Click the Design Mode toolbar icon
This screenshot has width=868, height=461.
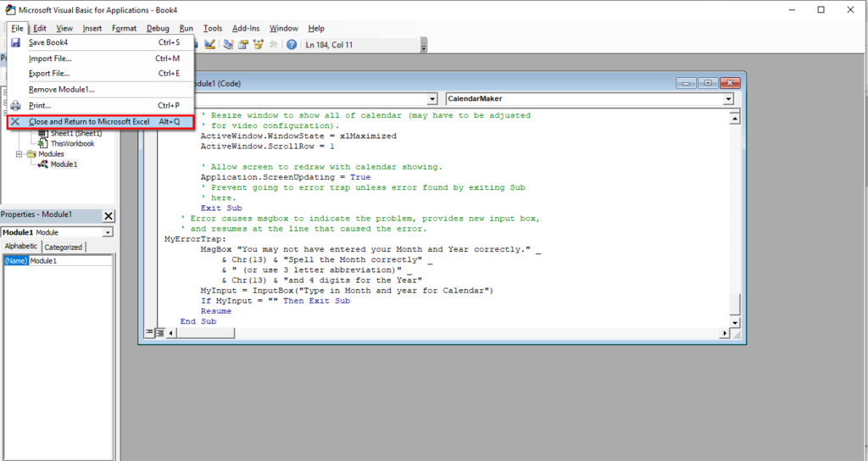click(x=210, y=45)
